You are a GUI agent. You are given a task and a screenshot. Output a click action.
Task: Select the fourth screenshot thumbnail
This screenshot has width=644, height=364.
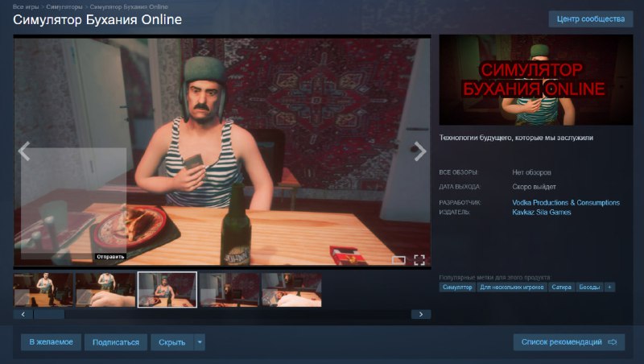point(229,290)
